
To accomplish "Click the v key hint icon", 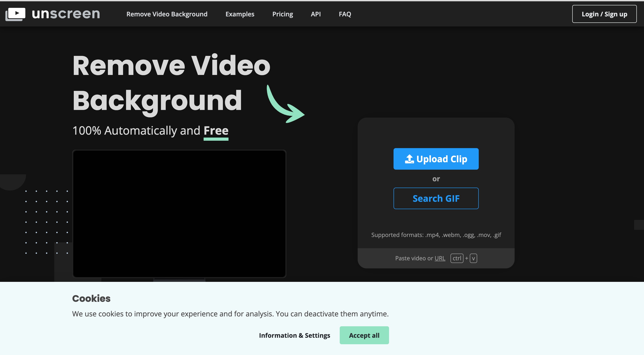I will click(473, 258).
